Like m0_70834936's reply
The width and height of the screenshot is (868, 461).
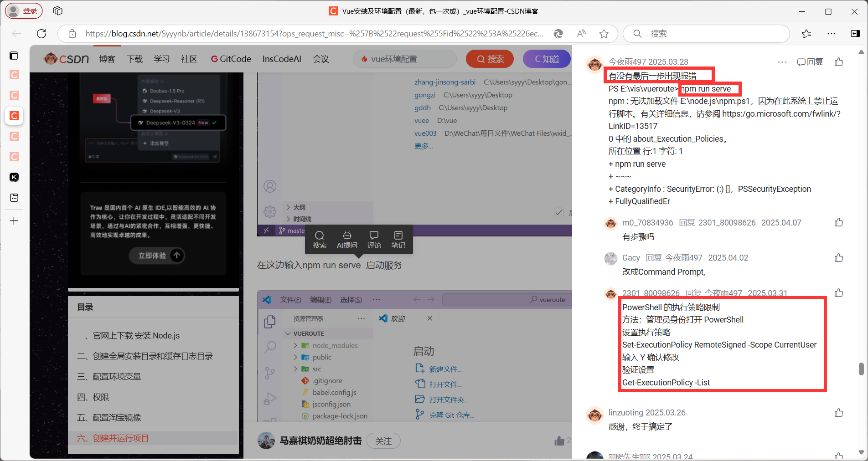click(839, 222)
